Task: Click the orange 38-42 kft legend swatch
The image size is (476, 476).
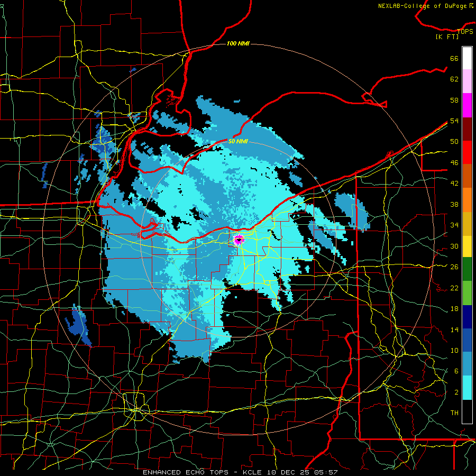Action: pyautogui.click(x=467, y=200)
